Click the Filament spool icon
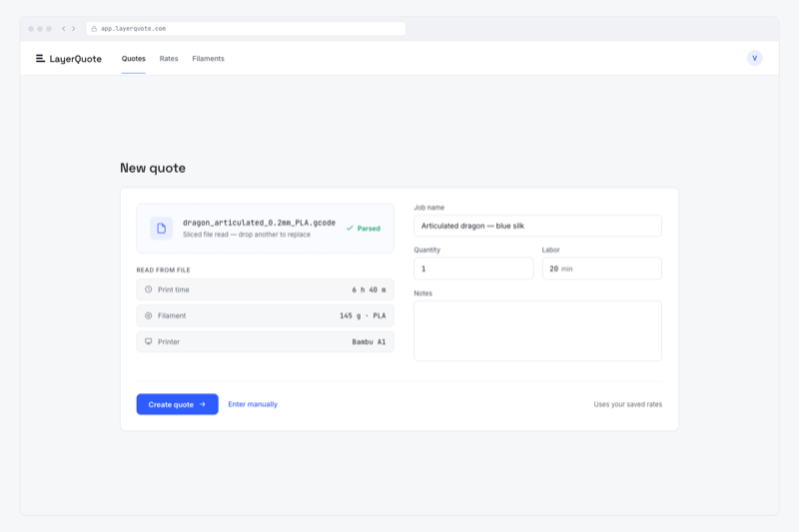799x532 pixels. point(148,315)
